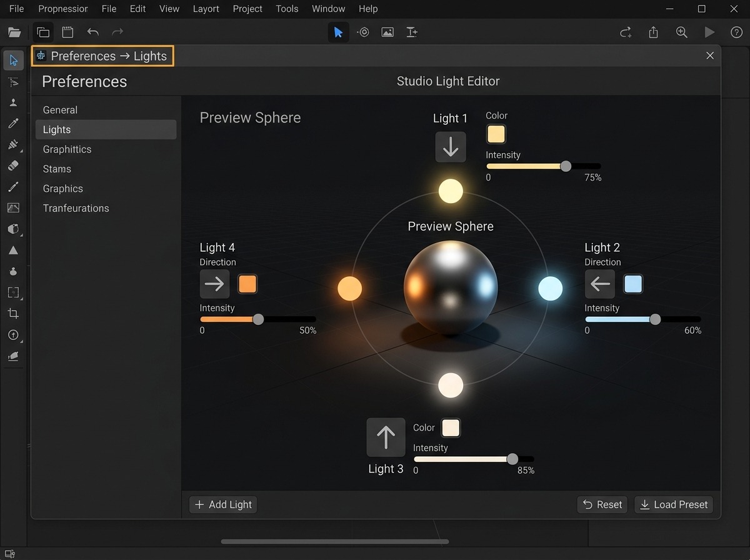This screenshot has height=560, width=750.
Task: Open the View menu
Action: (169, 9)
